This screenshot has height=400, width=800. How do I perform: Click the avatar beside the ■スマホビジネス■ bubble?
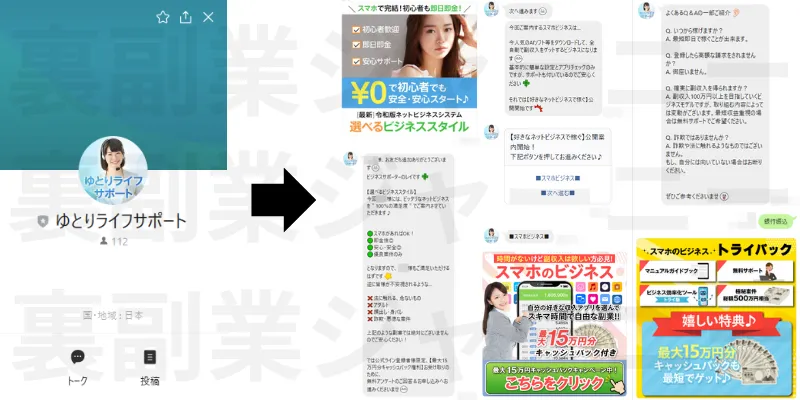(491, 235)
